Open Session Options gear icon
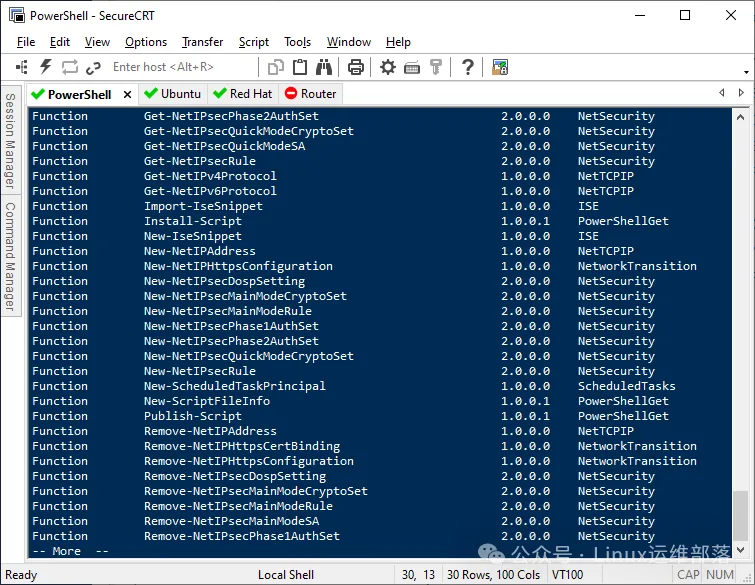Viewport: 755px width, 585px height. 388,67
